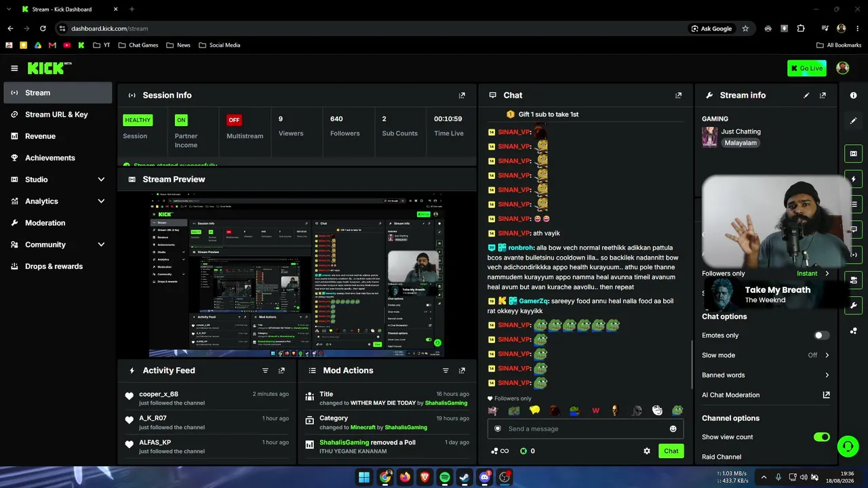Click the channel points icon below chat
The height and width of the screenshot is (488, 868).
coord(494,451)
